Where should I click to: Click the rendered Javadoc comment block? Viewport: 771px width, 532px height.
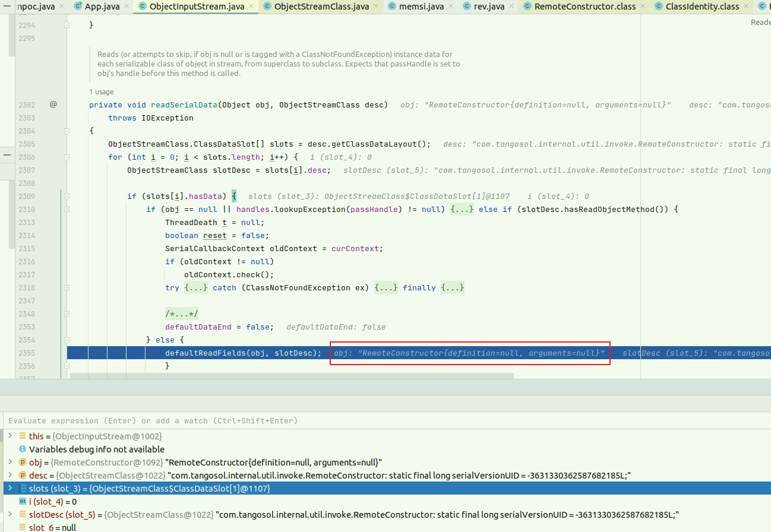click(279, 64)
